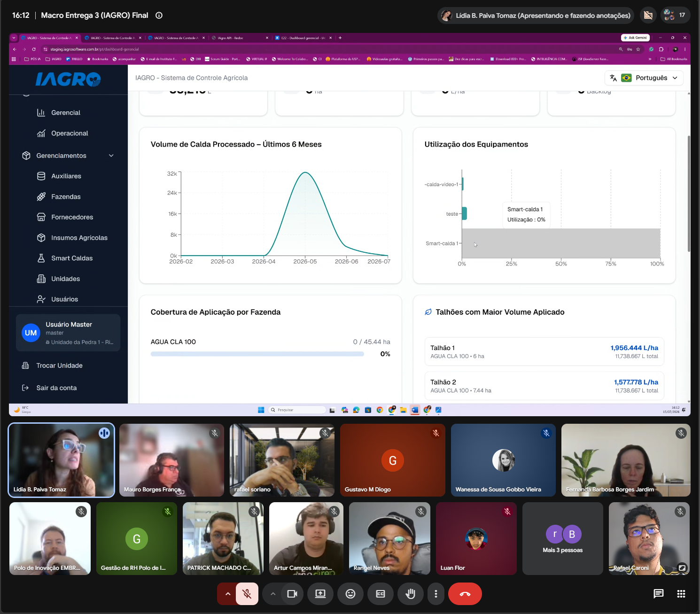
Task: Open the activities grid icon
Action: [681, 594]
